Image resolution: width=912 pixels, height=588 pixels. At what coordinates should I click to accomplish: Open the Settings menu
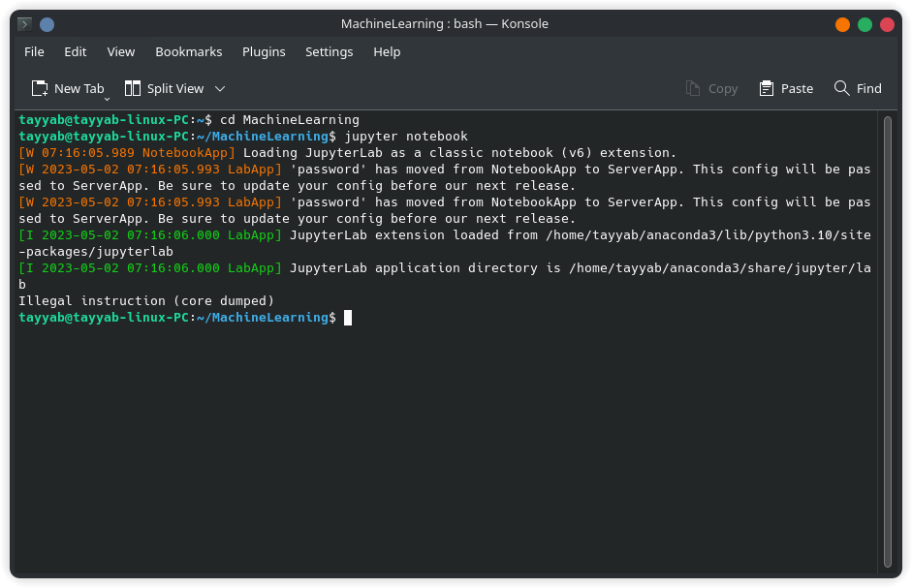tap(330, 51)
